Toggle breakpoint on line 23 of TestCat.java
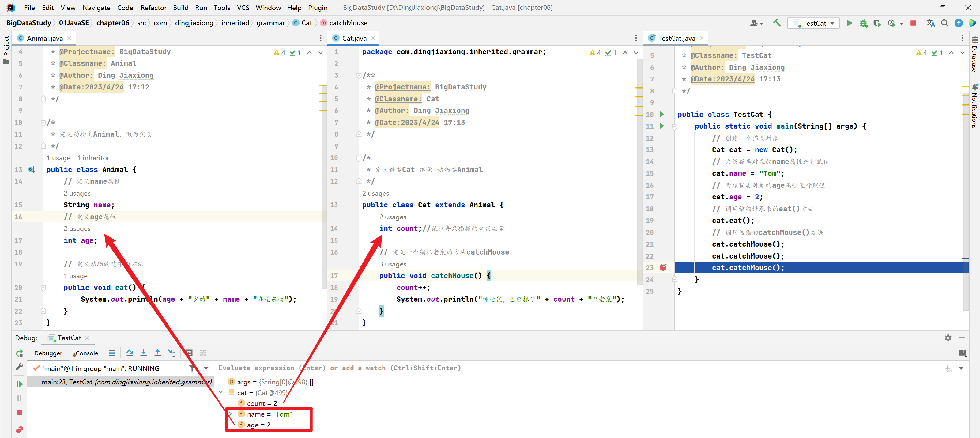 click(x=663, y=267)
